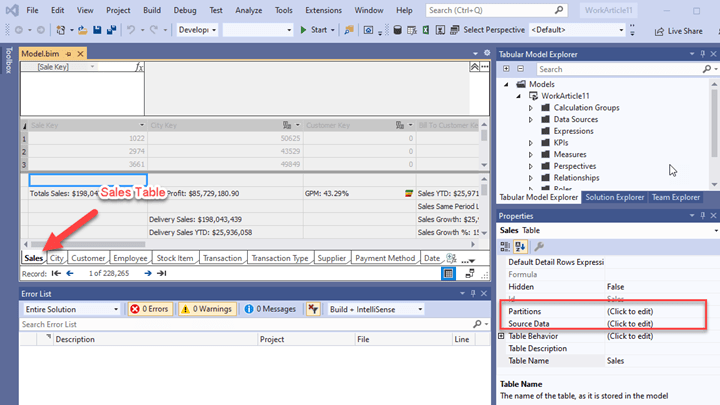The width and height of the screenshot is (720, 405).
Task: Open the Start button dropdown arrow
Action: coord(332,30)
